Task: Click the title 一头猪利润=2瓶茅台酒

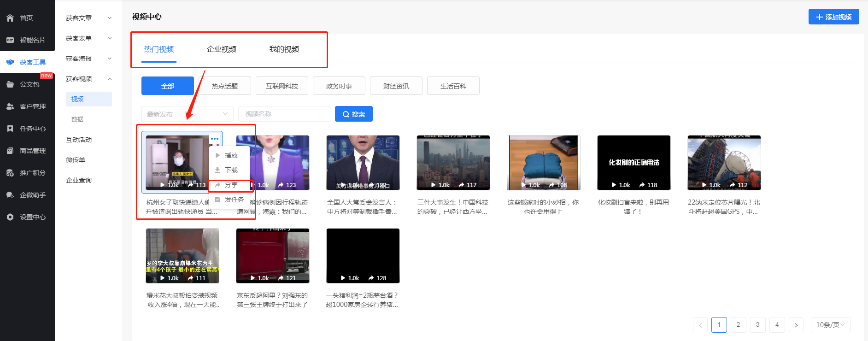Action: pos(362,300)
